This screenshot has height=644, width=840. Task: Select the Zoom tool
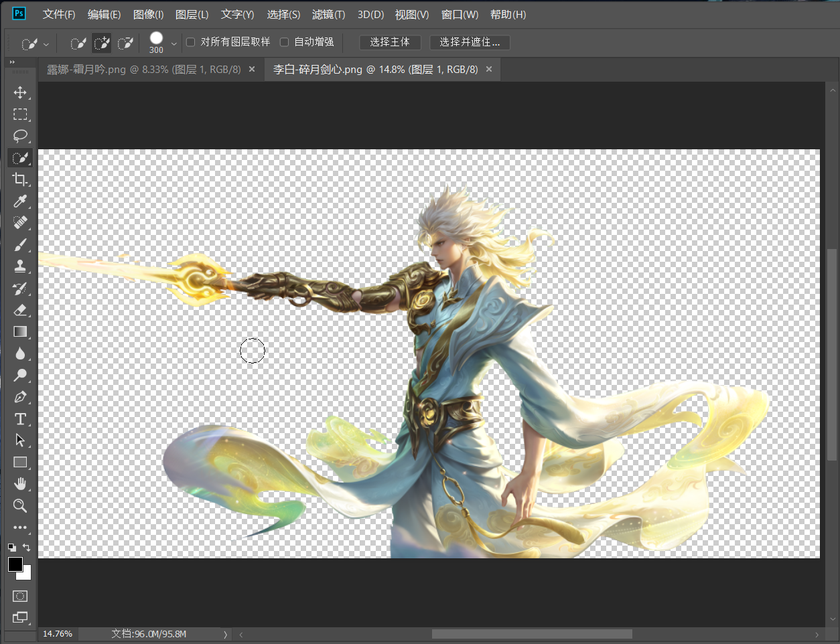(x=20, y=506)
